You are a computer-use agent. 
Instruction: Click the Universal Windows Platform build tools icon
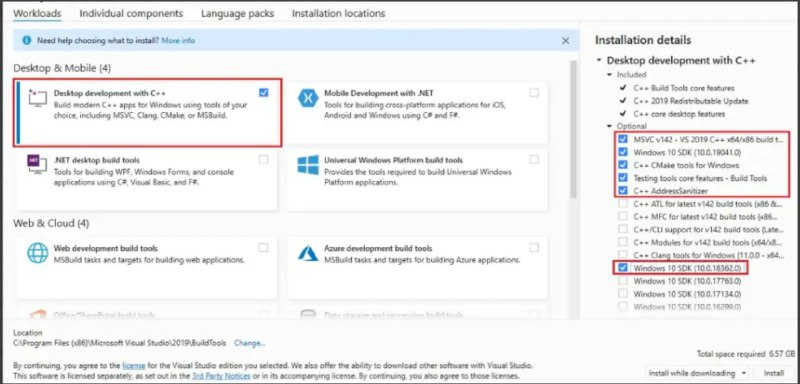click(308, 165)
